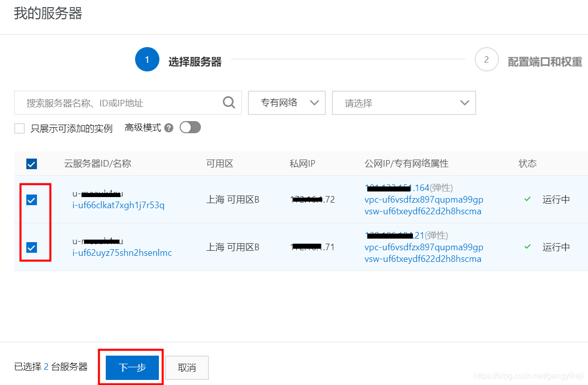Click the green checkmark beside the second 运行中 status
Viewport: 588px width, 385px height.
pyautogui.click(x=527, y=247)
